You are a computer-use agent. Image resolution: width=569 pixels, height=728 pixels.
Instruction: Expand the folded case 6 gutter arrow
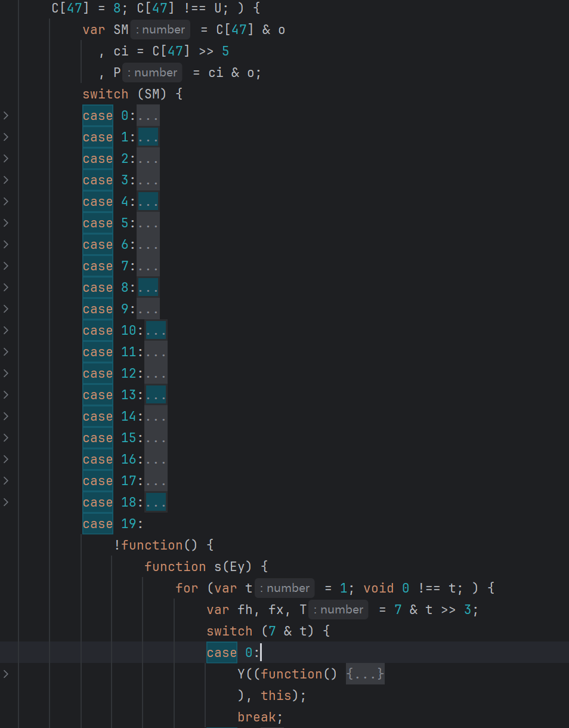[x=5, y=245]
